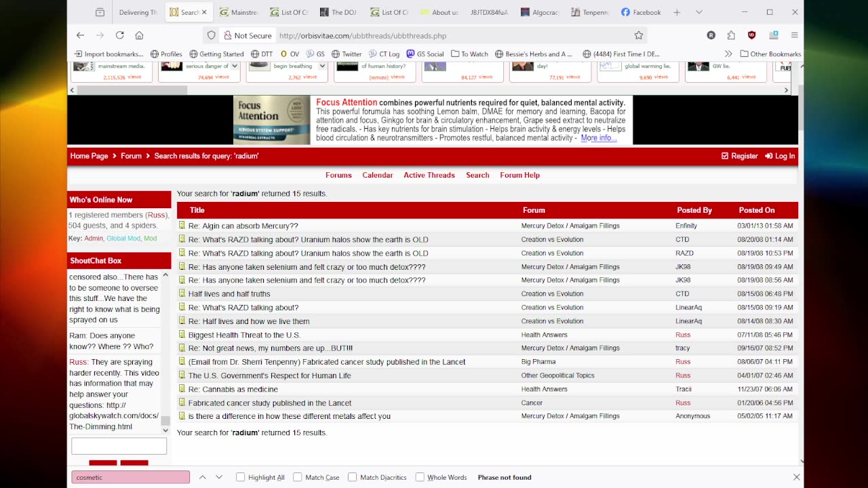Screen dimensions: 868x488
Task: Click the Firefox View icon left of tabs
Action: coord(100,12)
